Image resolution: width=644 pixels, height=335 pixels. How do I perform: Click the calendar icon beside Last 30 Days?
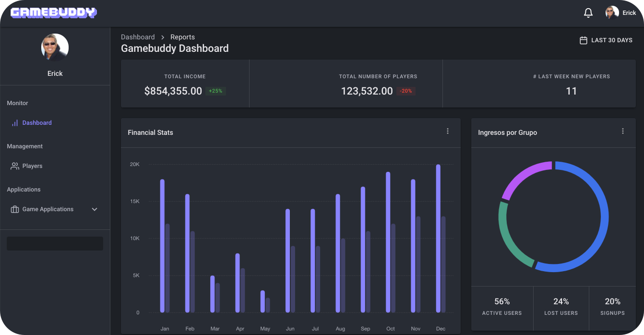[584, 40]
